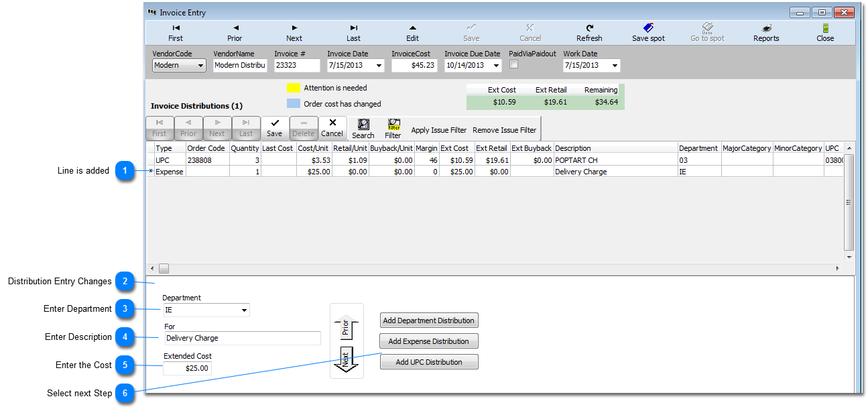Click the yellow Attention is needed swatch

click(293, 88)
